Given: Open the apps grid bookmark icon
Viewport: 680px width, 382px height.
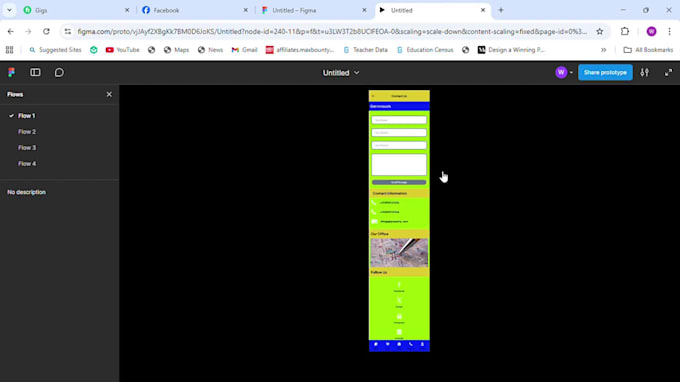Looking at the screenshot, I should pos(10,50).
